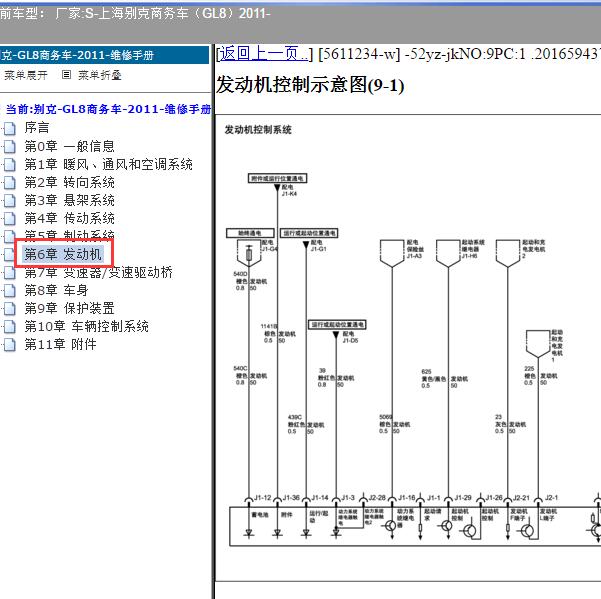Click connector label J2-21 in diagram
601x599 pixels.
[521, 498]
